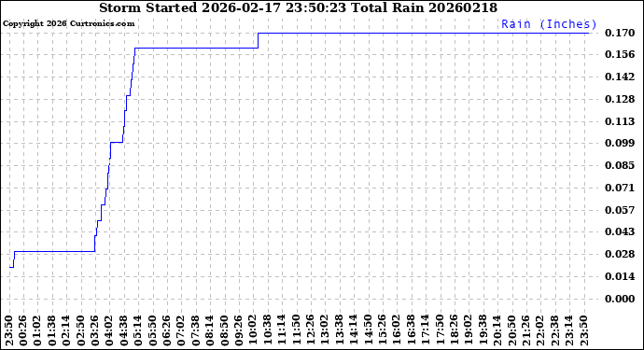Click the 21:26 x-axis time label
This screenshot has width=644, height=350.
click(x=526, y=330)
